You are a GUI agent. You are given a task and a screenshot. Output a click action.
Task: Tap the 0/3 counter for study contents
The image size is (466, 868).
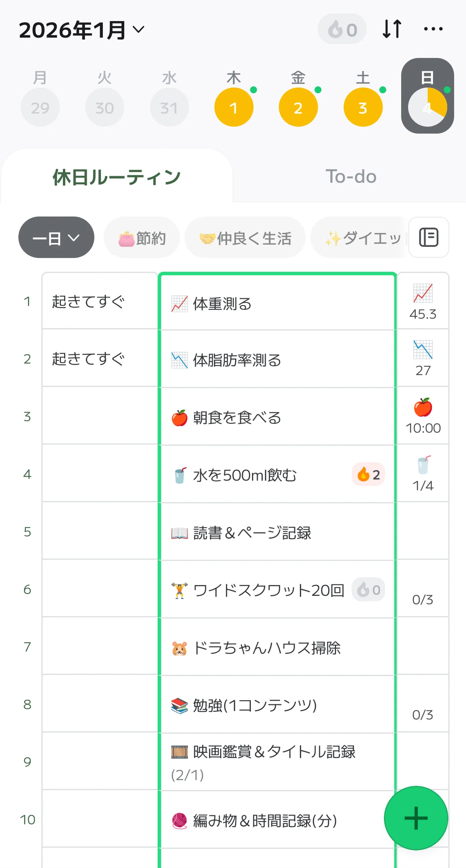point(423,714)
